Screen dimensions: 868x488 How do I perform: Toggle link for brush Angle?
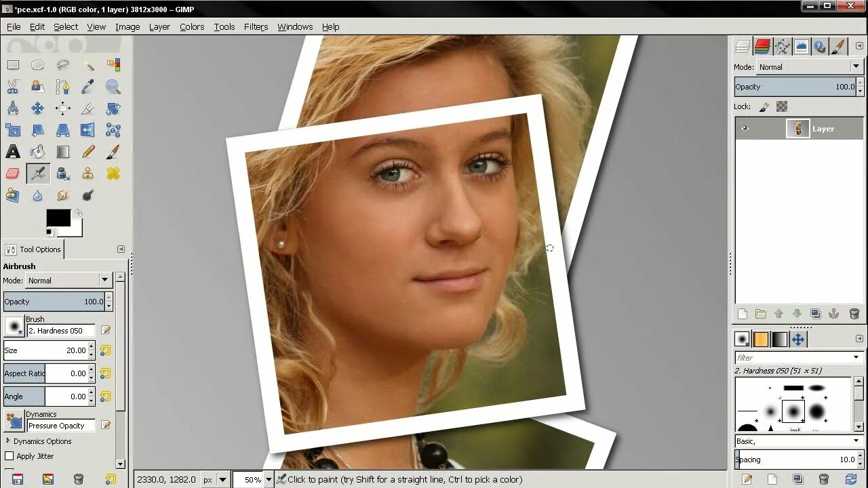point(105,396)
